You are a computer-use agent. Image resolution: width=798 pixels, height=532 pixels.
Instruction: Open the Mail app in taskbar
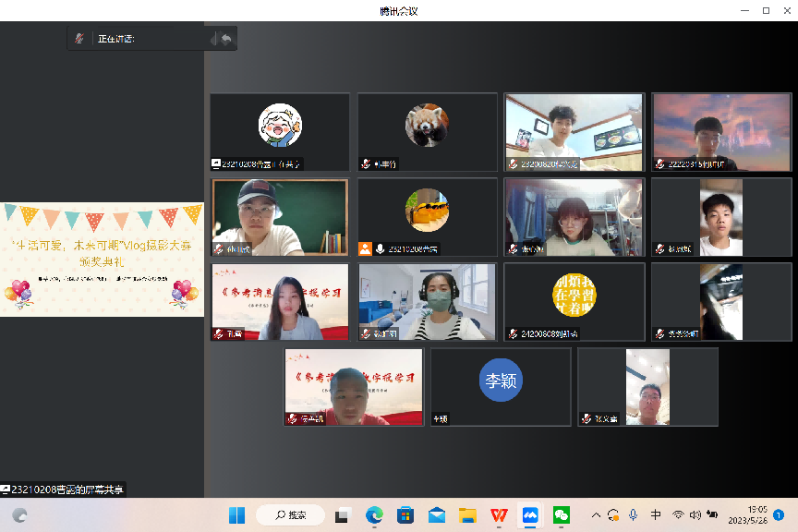pos(436,514)
